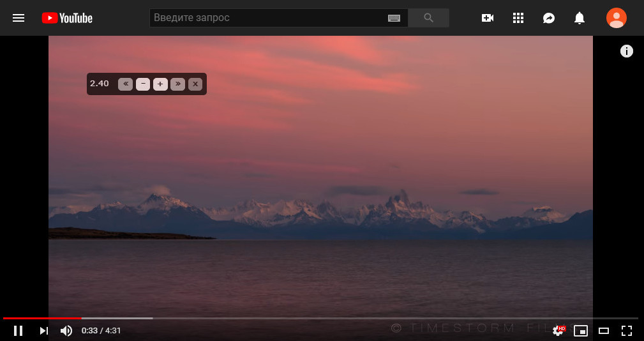The width and height of the screenshot is (644, 341).
Task: Skip to the next video
Action: pyautogui.click(x=44, y=330)
